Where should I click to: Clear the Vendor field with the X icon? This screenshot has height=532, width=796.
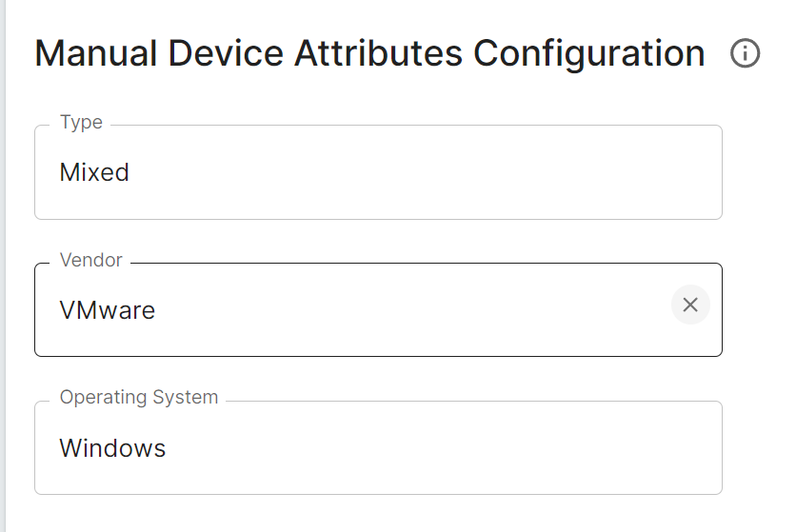pos(690,305)
